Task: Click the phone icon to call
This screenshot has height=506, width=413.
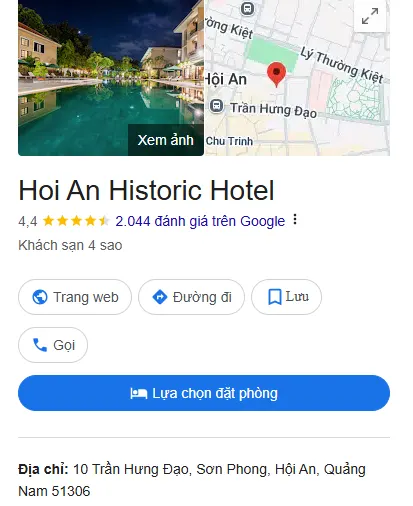Action: [x=40, y=345]
